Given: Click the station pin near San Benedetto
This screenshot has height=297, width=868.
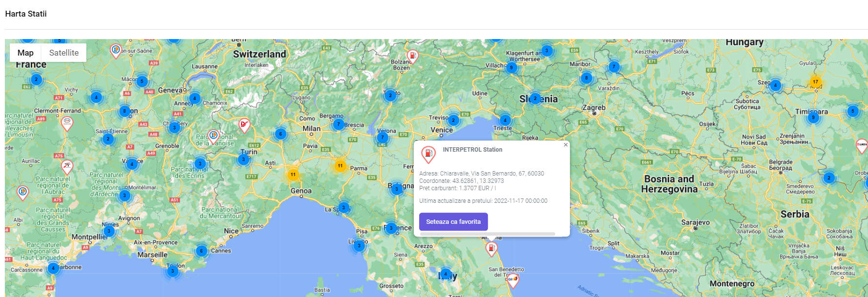Looking at the screenshot, I should coord(512,280).
